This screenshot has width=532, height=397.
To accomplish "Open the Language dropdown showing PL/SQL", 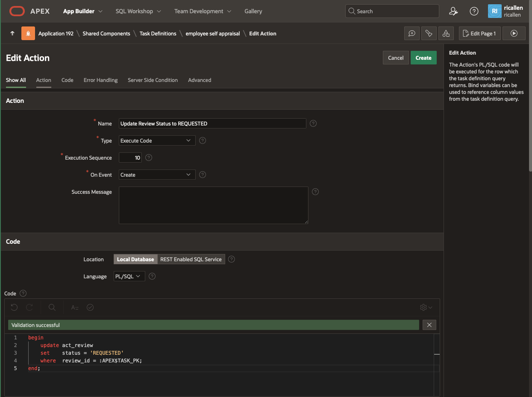I will [129, 276].
